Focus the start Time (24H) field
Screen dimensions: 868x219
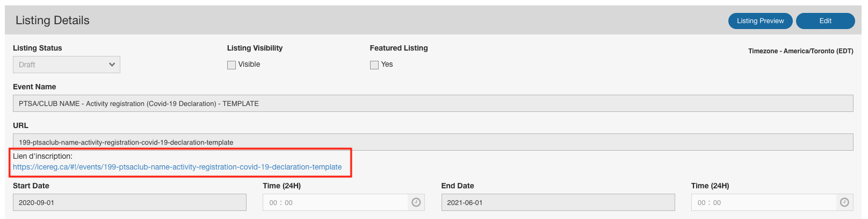click(336, 202)
